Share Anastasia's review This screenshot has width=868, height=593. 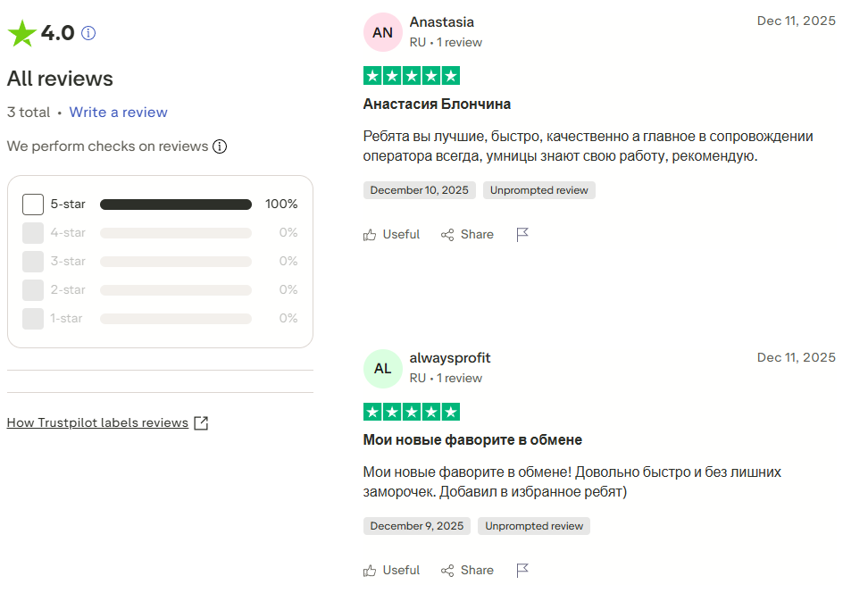pos(467,235)
